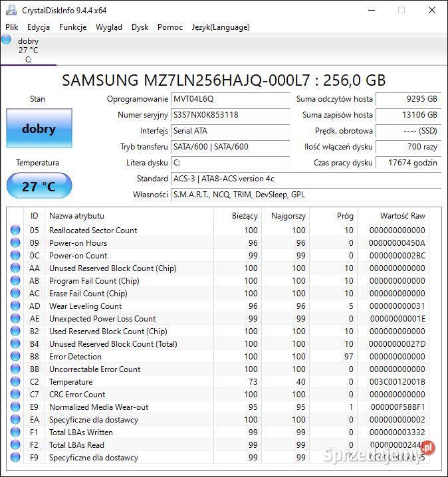Click the Nazwa atrybutu column header
Viewport: 448px width, 477px height.
tap(129, 216)
